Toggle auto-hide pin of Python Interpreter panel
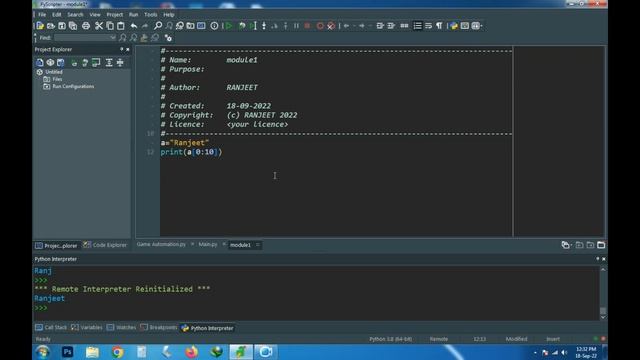This screenshot has width=640, height=360. [598, 259]
